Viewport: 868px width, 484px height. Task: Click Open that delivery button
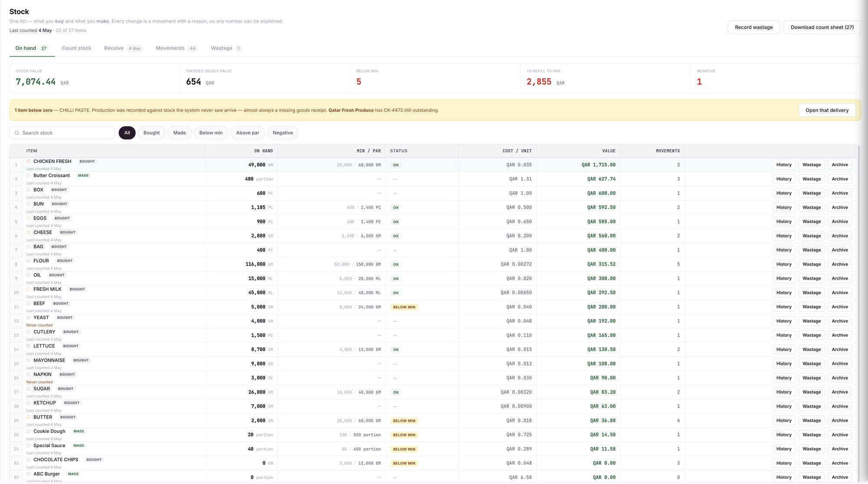point(827,110)
